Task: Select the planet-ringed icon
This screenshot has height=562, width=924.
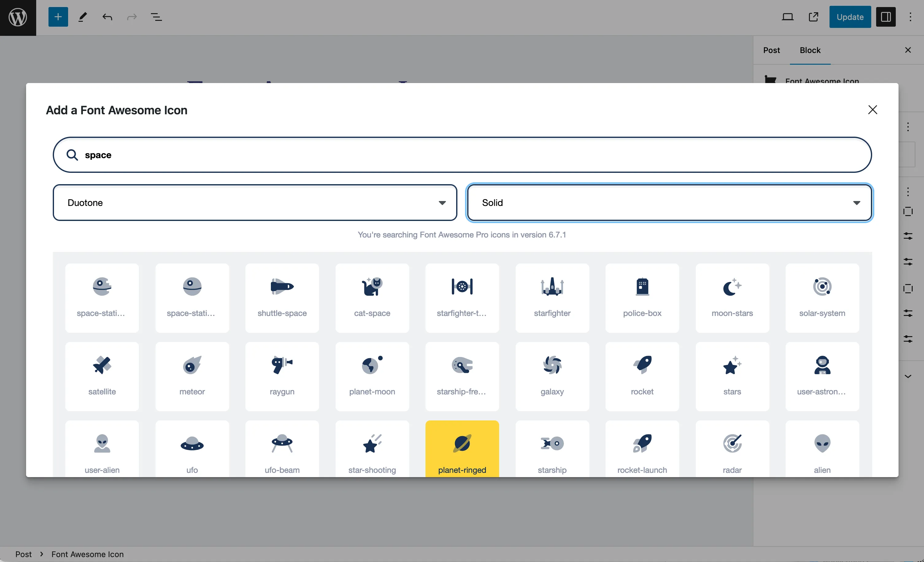Action: (462, 449)
